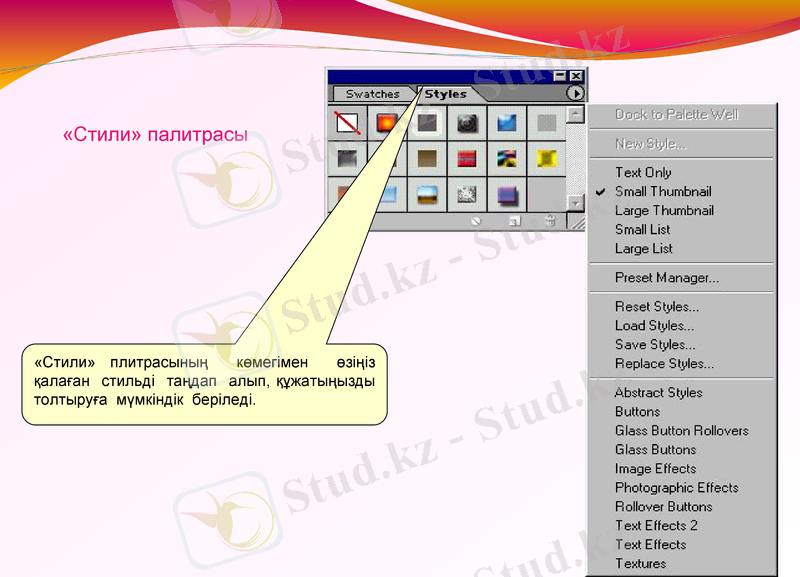800x577 pixels.
Task: Clear the current style using the slash icon
Action: tap(475, 220)
